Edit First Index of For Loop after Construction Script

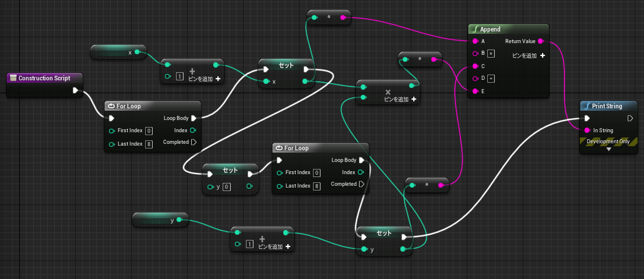(x=149, y=131)
